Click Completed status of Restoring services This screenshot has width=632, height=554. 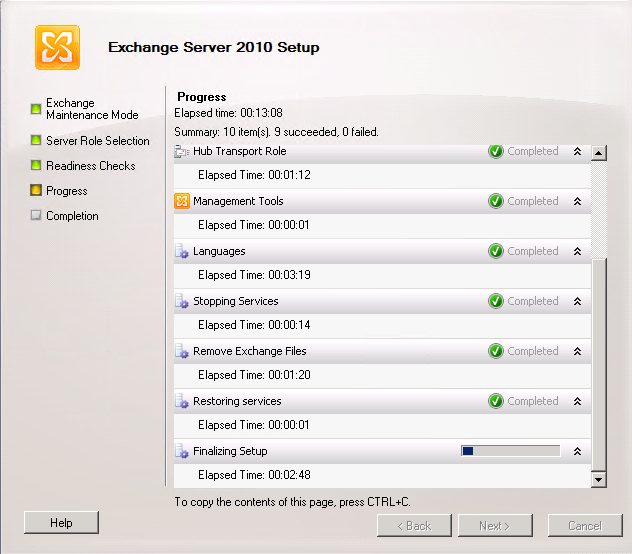pos(533,401)
